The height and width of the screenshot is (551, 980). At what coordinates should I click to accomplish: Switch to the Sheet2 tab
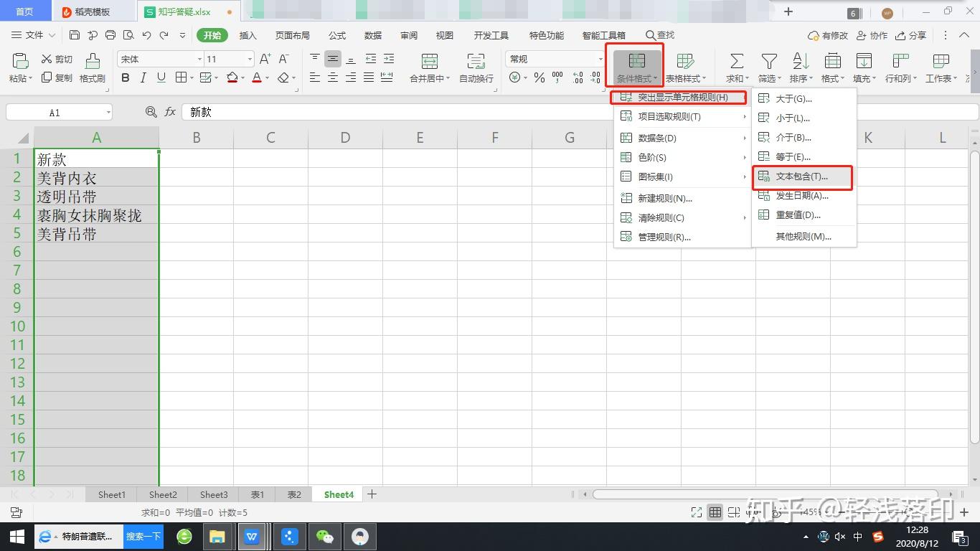click(163, 494)
